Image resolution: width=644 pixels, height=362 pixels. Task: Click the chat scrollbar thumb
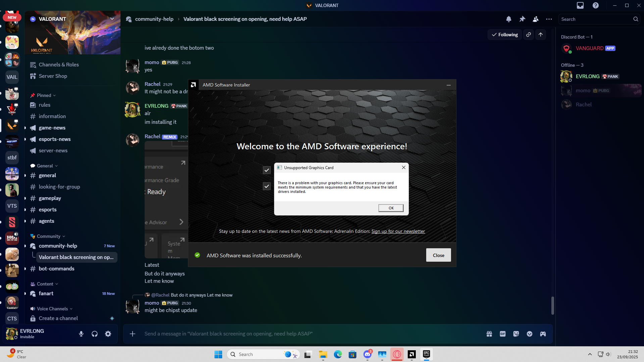pos(552,306)
